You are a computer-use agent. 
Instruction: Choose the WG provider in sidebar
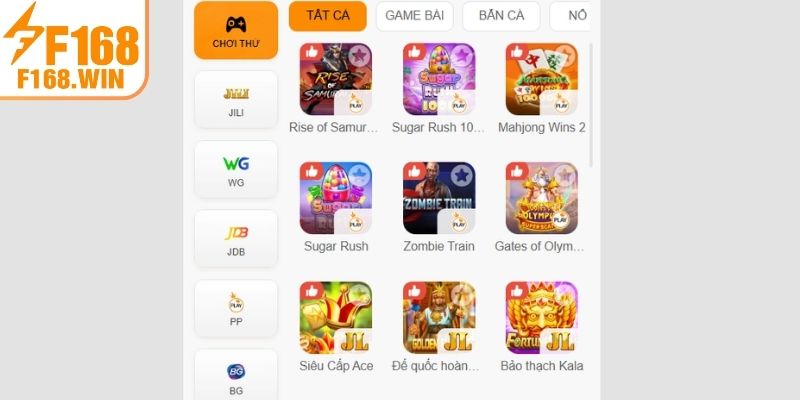(236, 170)
